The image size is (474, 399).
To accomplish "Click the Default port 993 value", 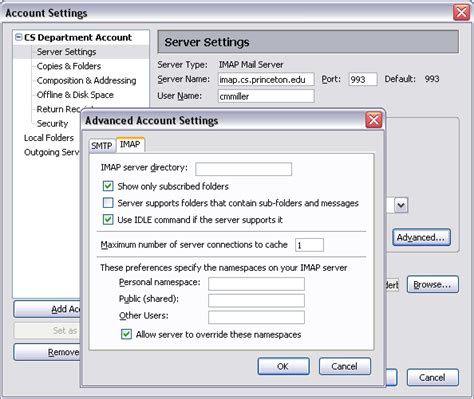I will [432, 79].
